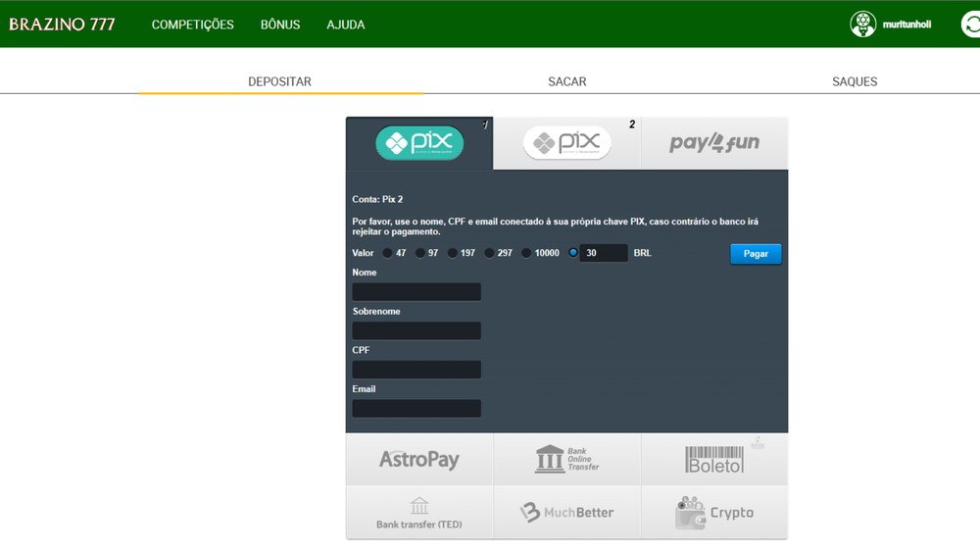Screen dimensions: 980x551
Task: Click the BRL currency label
Action: [x=643, y=253]
